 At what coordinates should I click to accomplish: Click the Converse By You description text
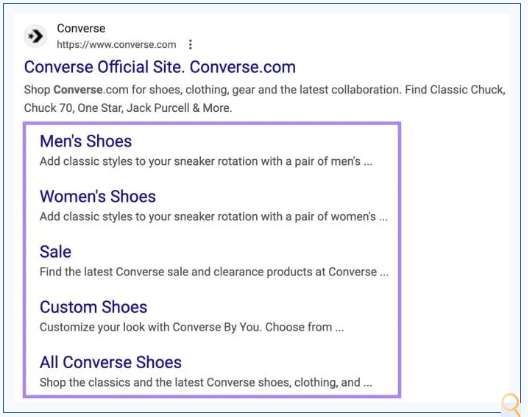coord(192,327)
